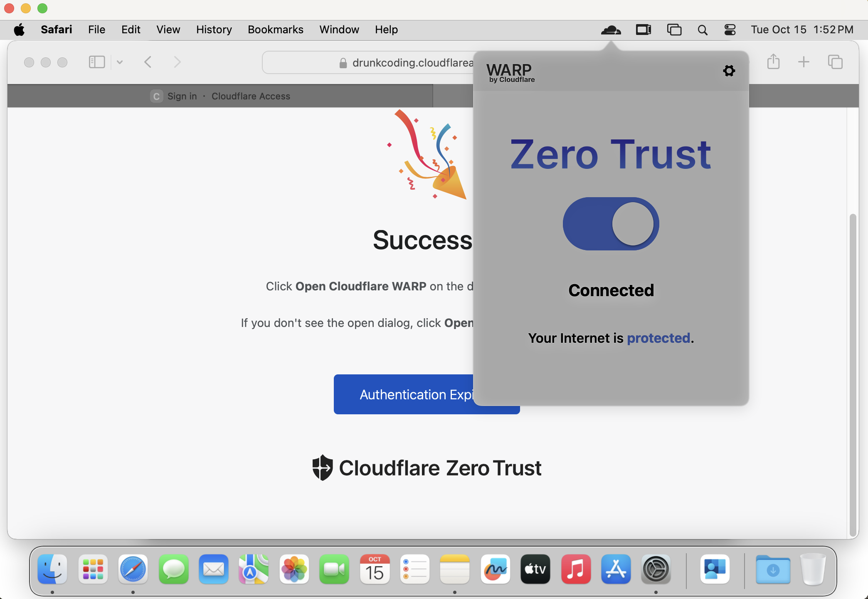The image size is (868, 599).
Task: Toggle the Zero Trust connection switch off
Action: coord(611,224)
